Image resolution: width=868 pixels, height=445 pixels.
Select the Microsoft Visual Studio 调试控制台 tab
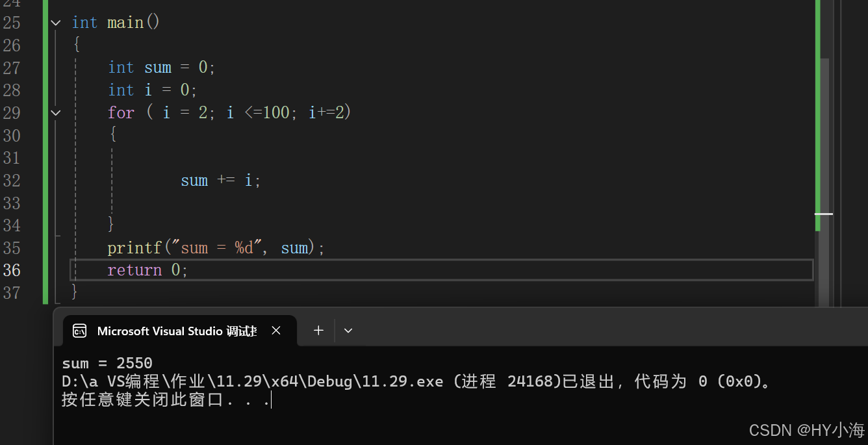pos(175,331)
